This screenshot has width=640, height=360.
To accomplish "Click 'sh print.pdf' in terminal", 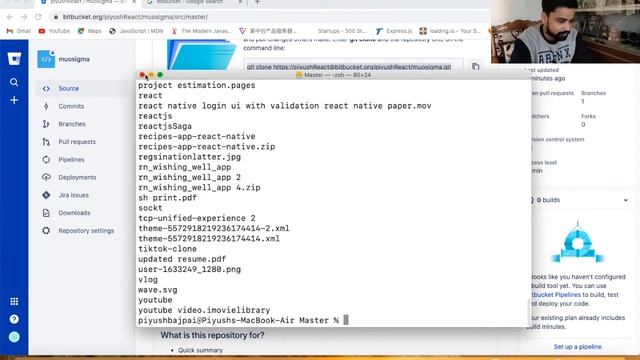I will [167, 198].
